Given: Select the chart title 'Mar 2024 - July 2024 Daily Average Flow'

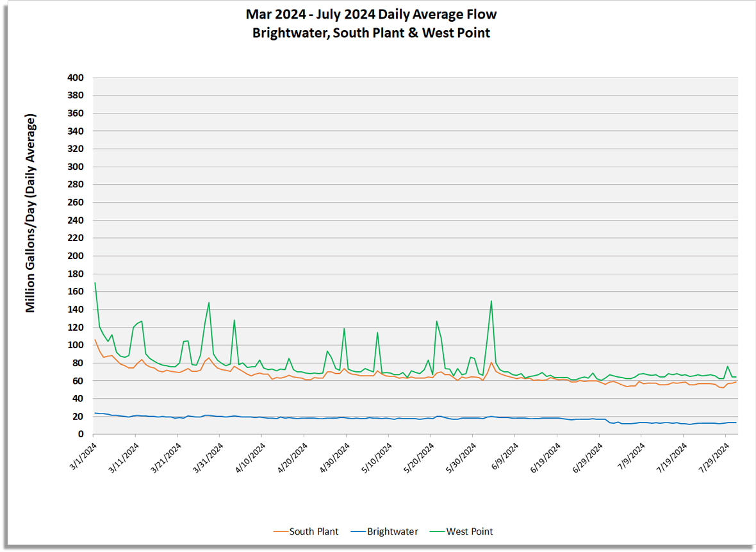Looking at the screenshot, I should point(371,15).
